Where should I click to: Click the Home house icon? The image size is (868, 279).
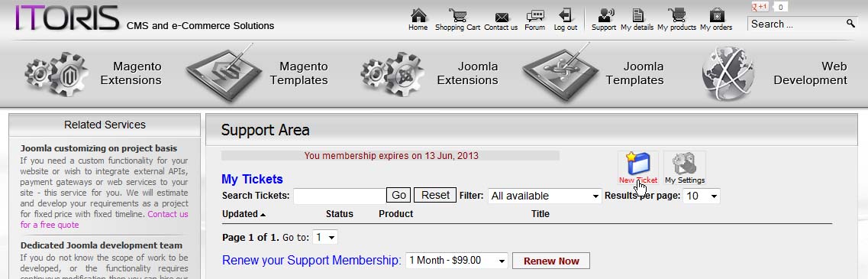tap(418, 15)
